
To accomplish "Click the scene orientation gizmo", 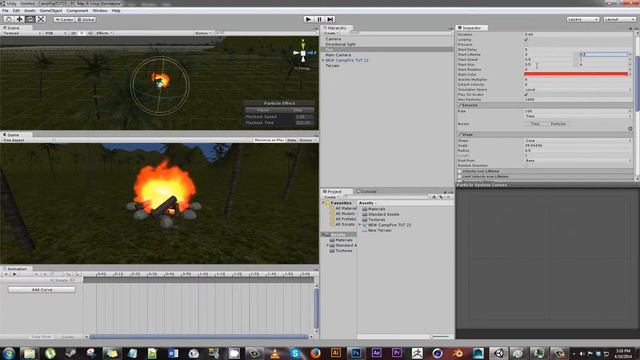I will click(303, 53).
